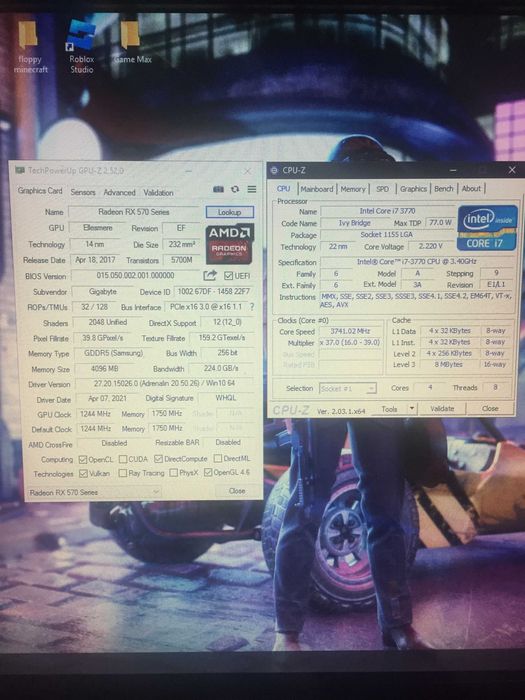
Task: Click the CPU Name field Intel Core i7 3770
Action: [x=387, y=211]
